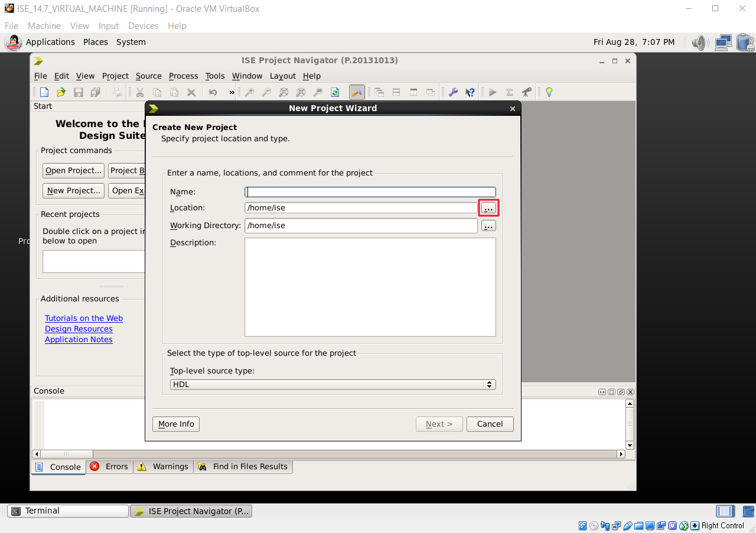Viewport: 756px width, 533px height.
Task: Open the Top-level source type HDL dropdown
Action: click(x=333, y=384)
